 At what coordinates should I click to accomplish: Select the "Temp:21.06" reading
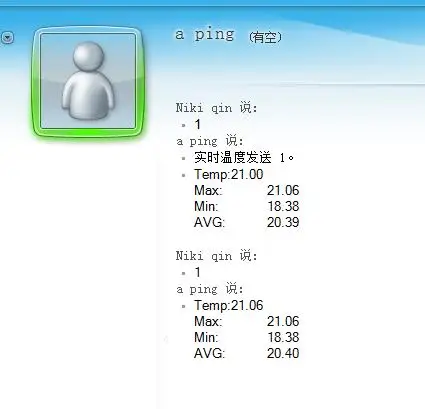click(229, 305)
